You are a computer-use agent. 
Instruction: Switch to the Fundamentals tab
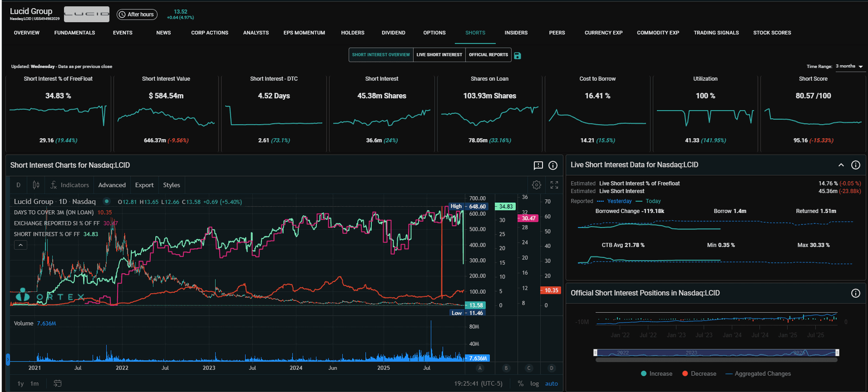[x=74, y=33]
